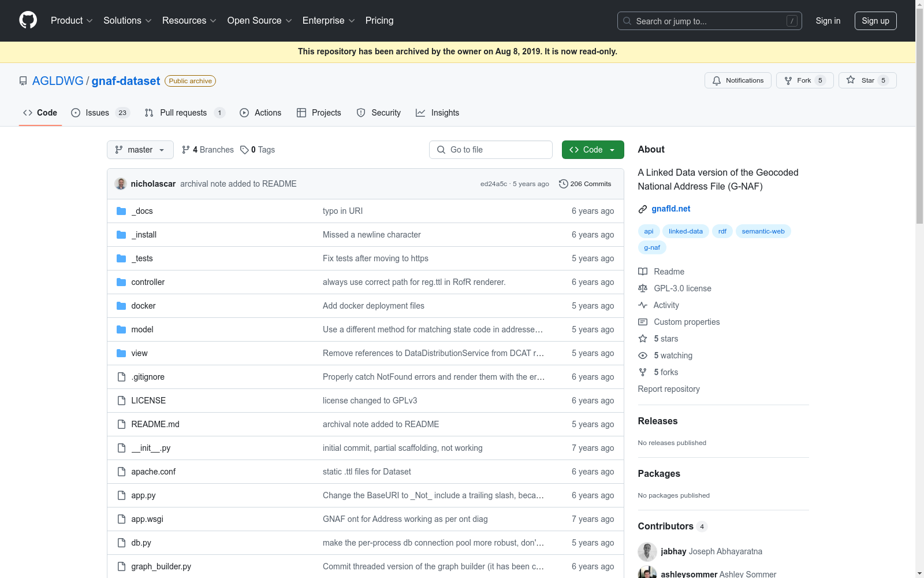Open the apache.conf file
Image resolution: width=924 pixels, height=578 pixels.
point(154,472)
